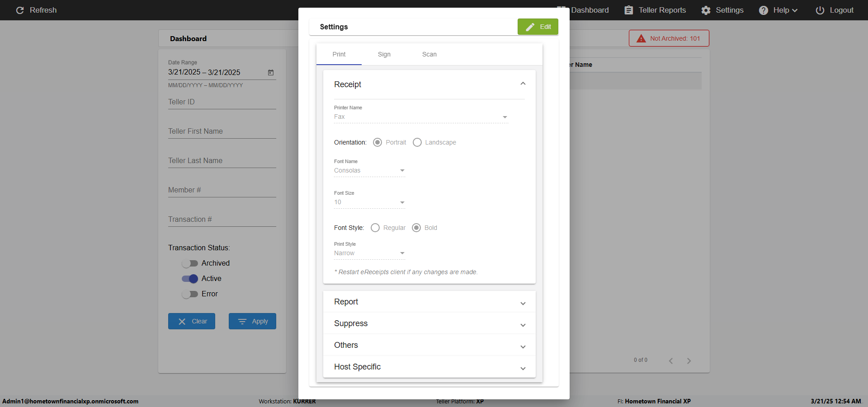Image resolution: width=868 pixels, height=407 pixels.
Task: Click the Refresh circular arrow icon
Action: tap(20, 10)
